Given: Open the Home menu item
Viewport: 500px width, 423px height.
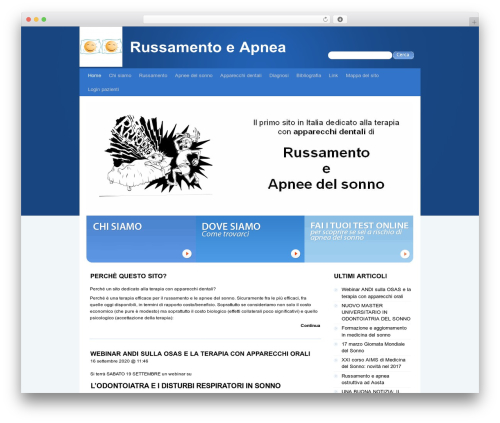Looking at the screenshot, I should pos(94,75).
